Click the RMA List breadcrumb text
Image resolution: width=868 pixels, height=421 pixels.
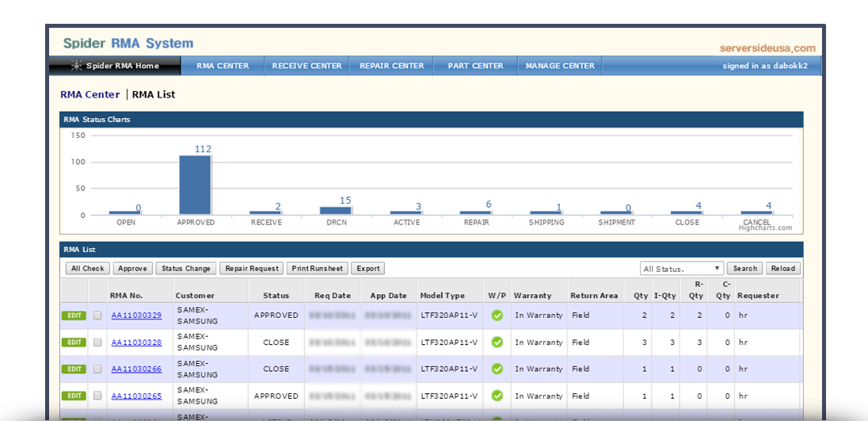(x=154, y=94)
